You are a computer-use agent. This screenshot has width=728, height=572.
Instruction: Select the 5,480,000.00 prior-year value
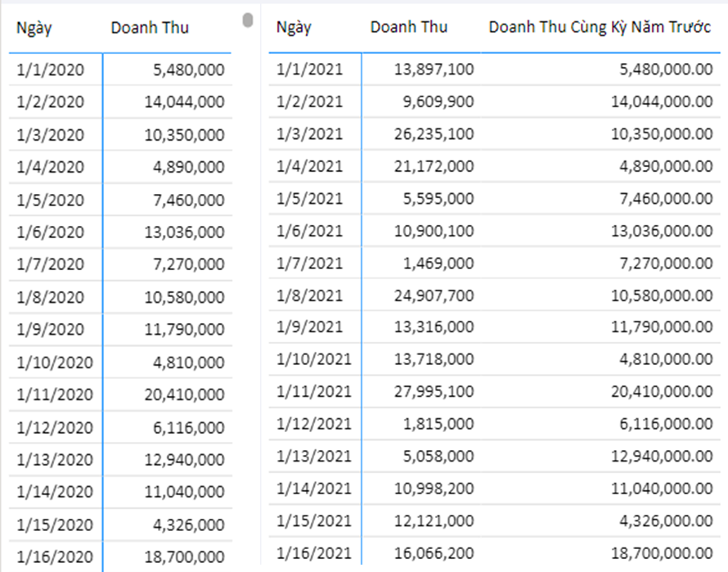pos(666,70)
